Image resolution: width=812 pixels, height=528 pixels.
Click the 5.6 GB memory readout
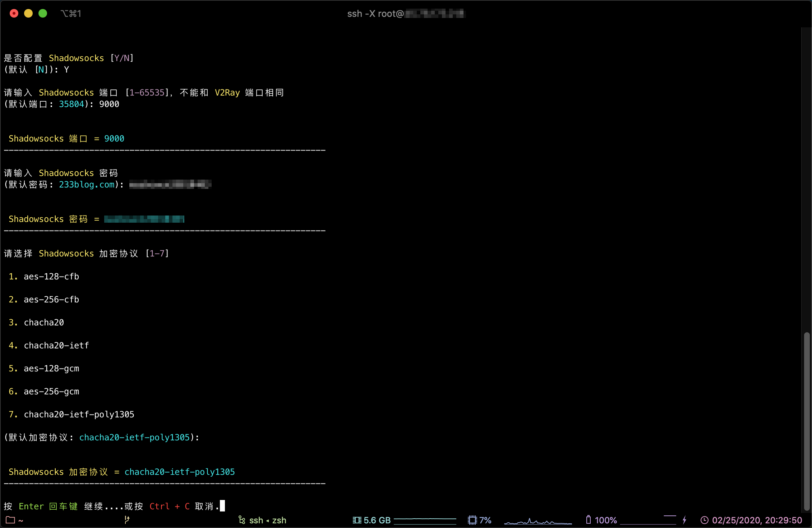(377, 520)
